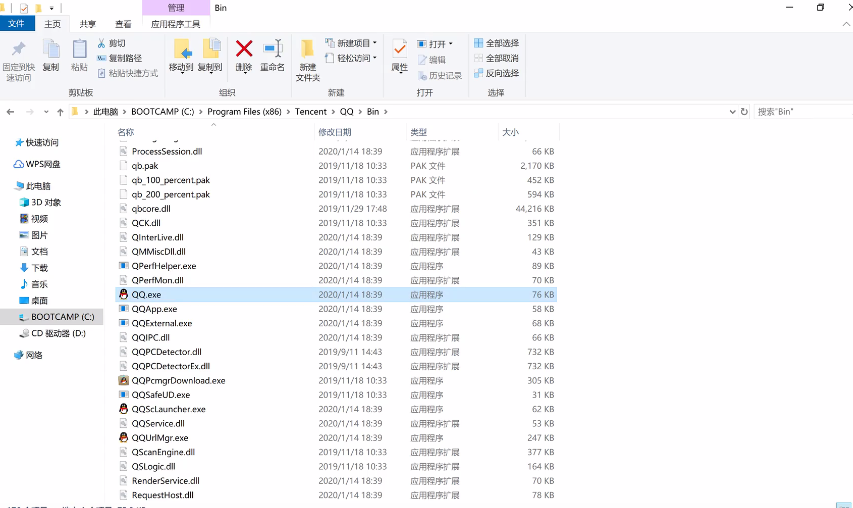The width and height of the screenshot is (853, 508).
Task: Open the Properties (属性) icon
Action: 400,55
